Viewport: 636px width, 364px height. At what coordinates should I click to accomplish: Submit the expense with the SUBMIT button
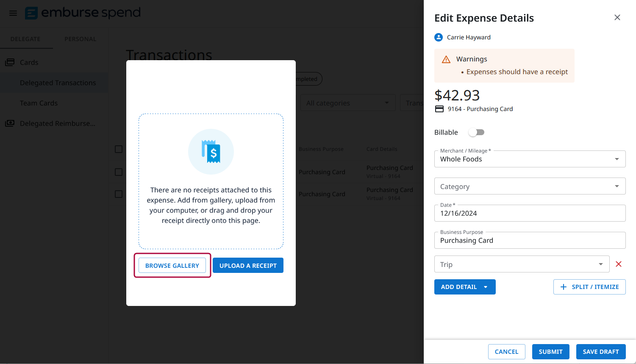point(550,351)
